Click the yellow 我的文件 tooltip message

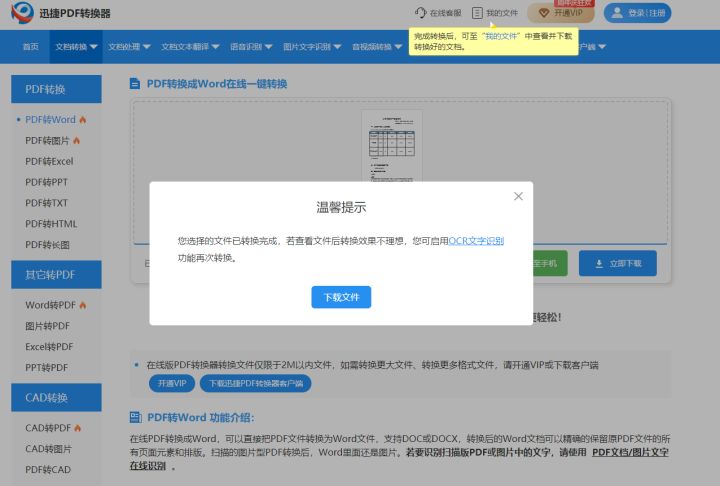point(493,41)
